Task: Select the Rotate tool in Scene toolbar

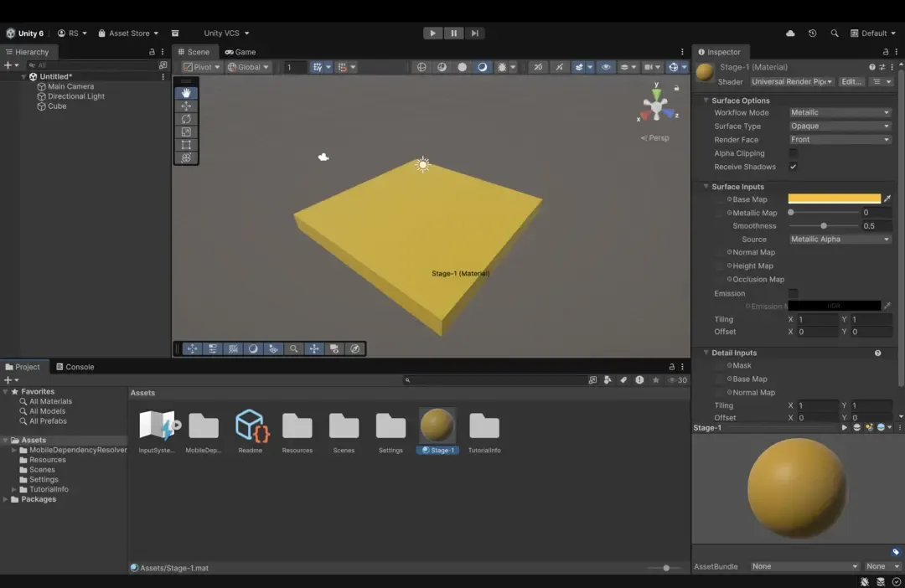Action: coord(186,119)
